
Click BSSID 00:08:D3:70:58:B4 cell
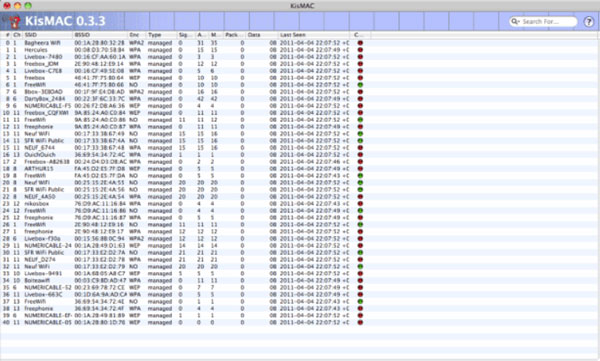point(99,50)
